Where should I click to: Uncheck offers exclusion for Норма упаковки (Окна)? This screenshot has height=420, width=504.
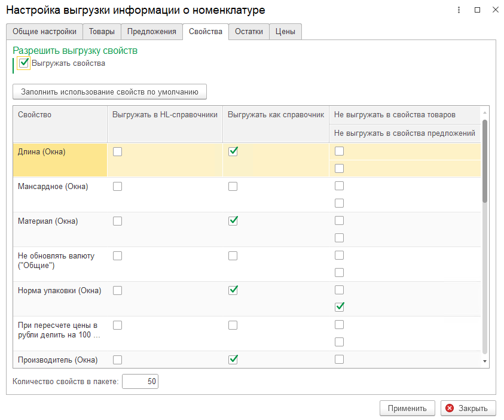(339, 307)
